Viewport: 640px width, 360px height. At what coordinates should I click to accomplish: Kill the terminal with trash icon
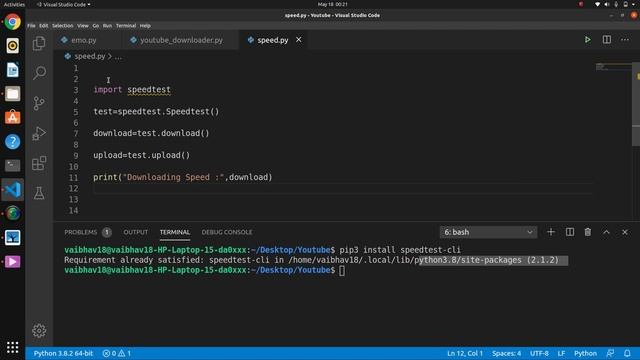[x=587, y=232]
